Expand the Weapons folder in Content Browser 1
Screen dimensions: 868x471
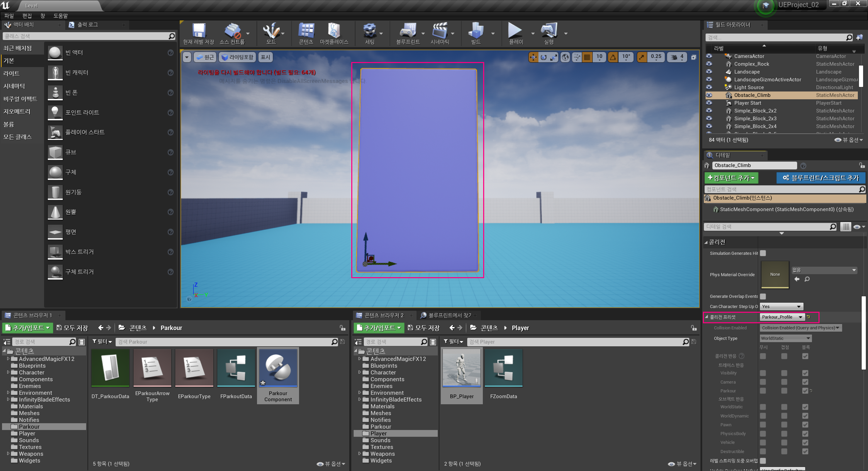8,454
